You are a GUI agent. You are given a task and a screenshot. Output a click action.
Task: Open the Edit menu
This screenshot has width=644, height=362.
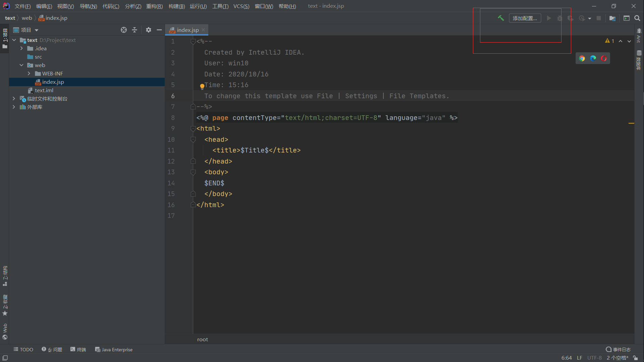[44, 6]
